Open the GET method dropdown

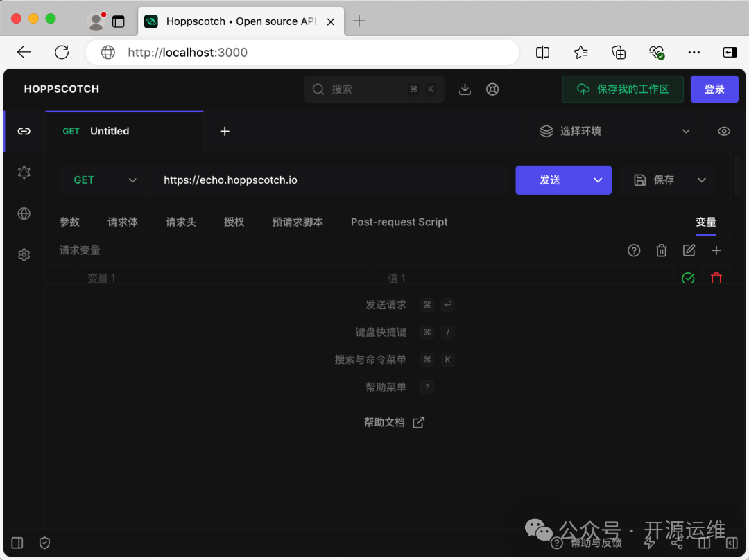pos(105,180)
